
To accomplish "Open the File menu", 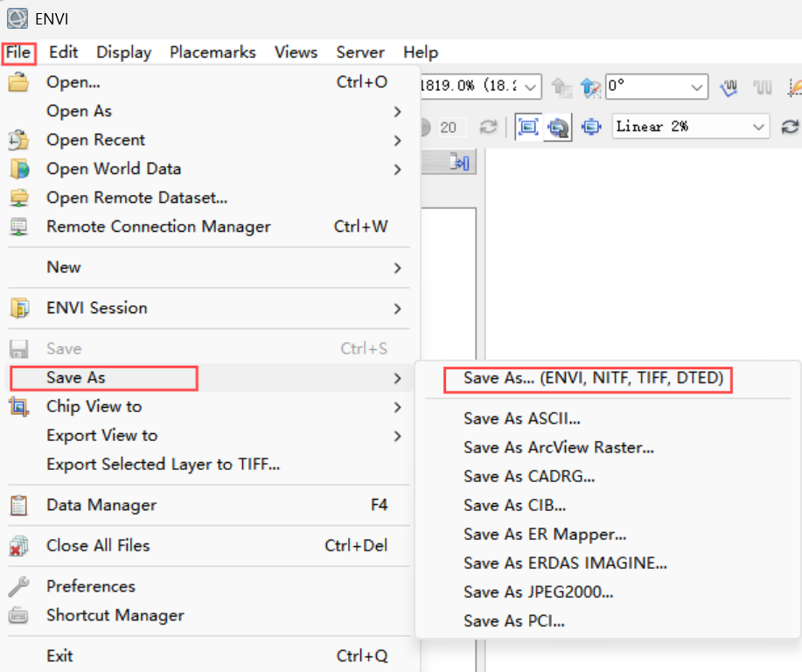I will point(18,52).
